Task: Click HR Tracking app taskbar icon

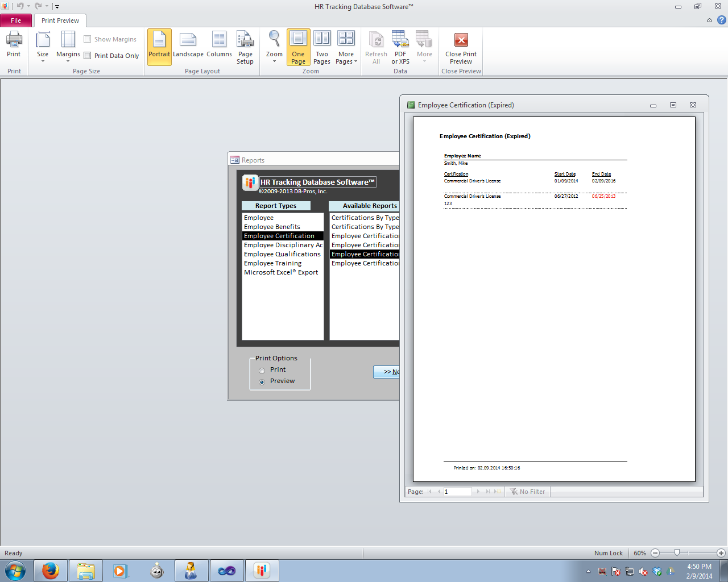Action: [262, 571]
